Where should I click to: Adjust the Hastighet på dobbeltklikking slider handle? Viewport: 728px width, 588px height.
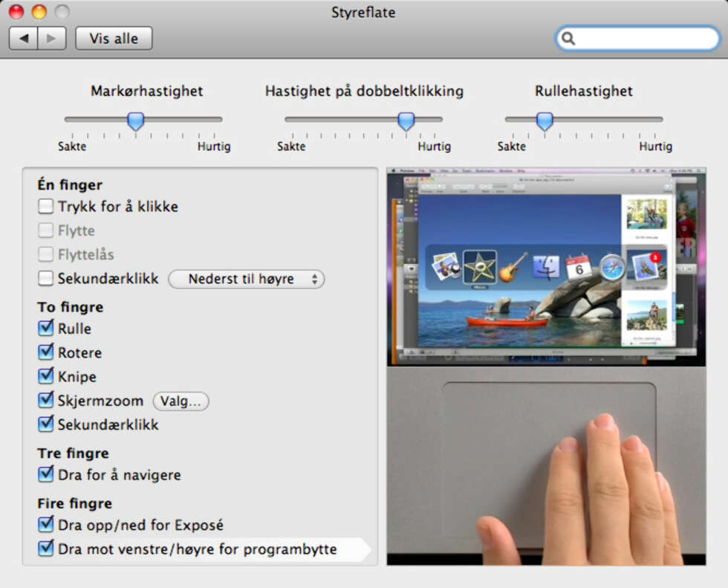(406, 121)
